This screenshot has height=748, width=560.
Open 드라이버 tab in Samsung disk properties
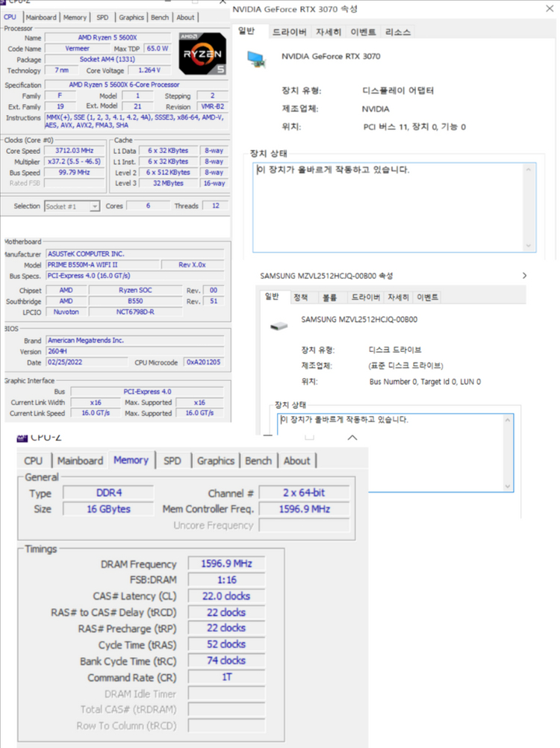[x=366, y=297]
